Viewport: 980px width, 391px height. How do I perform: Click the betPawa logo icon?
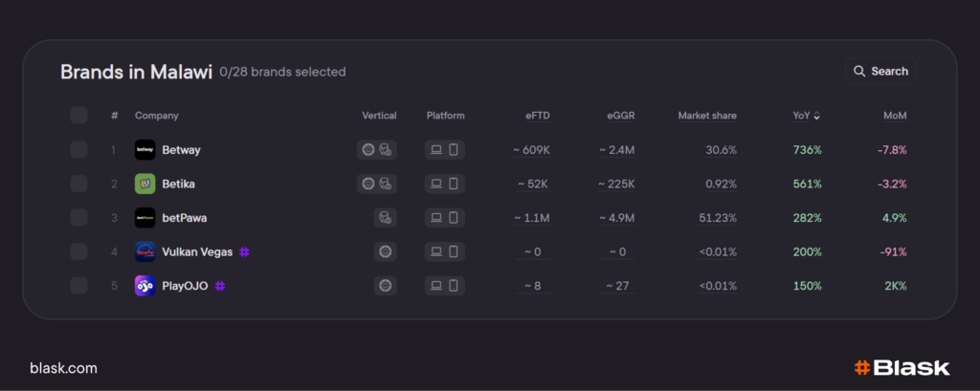pos(145,218)
